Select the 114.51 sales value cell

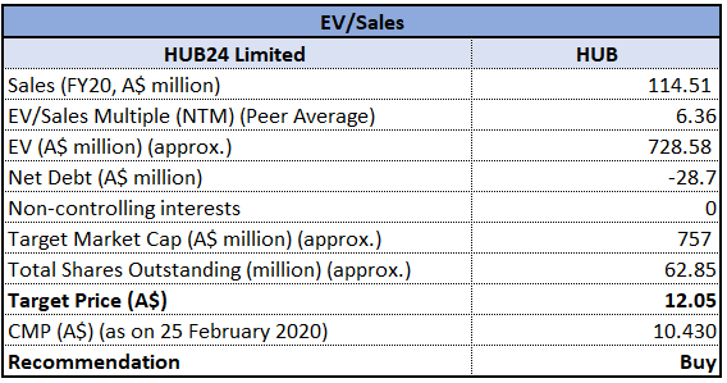pos(596,85)
